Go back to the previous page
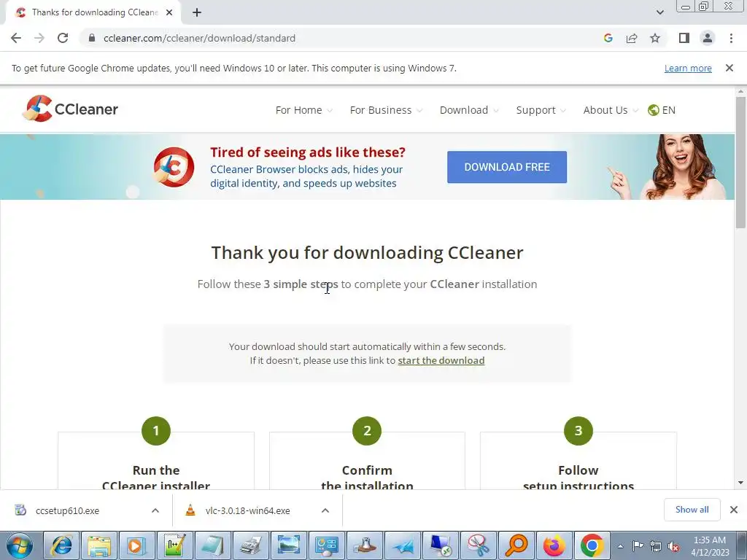Viewport: 747px width, 560px height. pyautogui.click(x=16, y=38)
